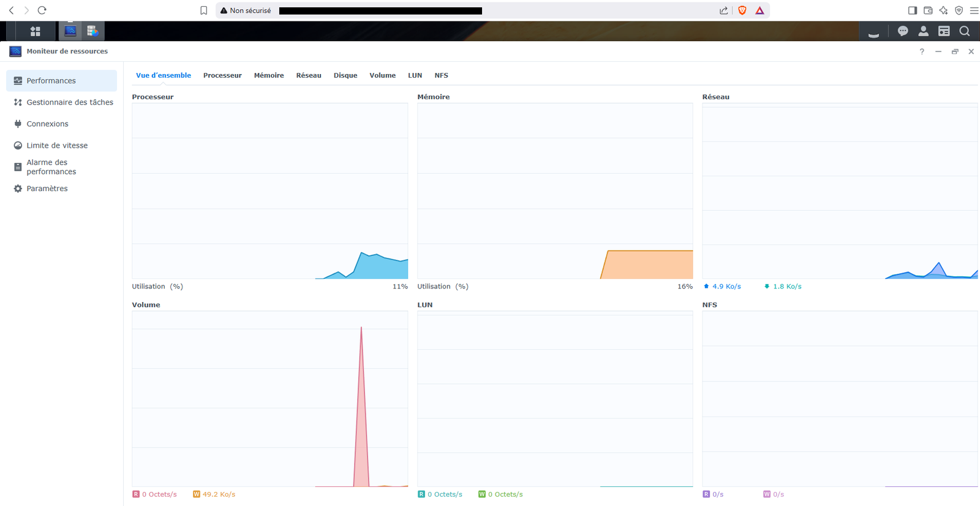Image resolution: width=980 pixels, height=506 pixels.
Task: Open the DSM main menu grid icon
Action: tap(35, 31)
